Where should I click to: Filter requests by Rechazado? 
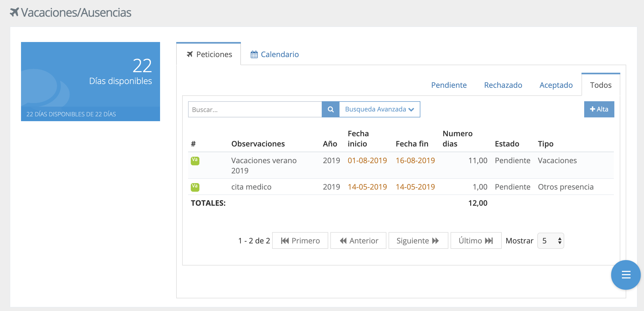coord(503,85)
